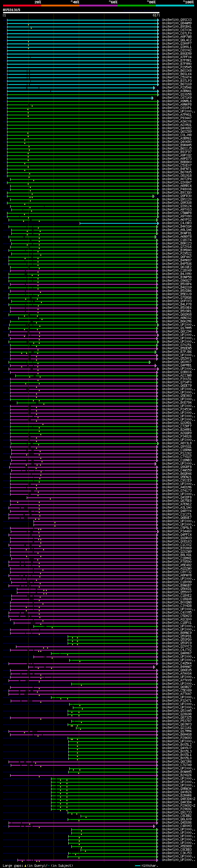This screenshot has width=197, height=868.
Task: Open entry UniRef100_B4FNT1
Action: click(177, 169)
